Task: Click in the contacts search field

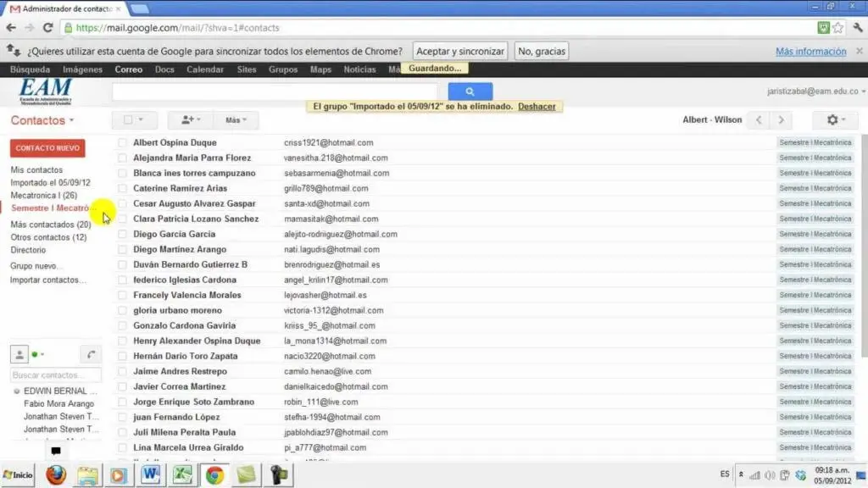Action: (x=275, y=91)
